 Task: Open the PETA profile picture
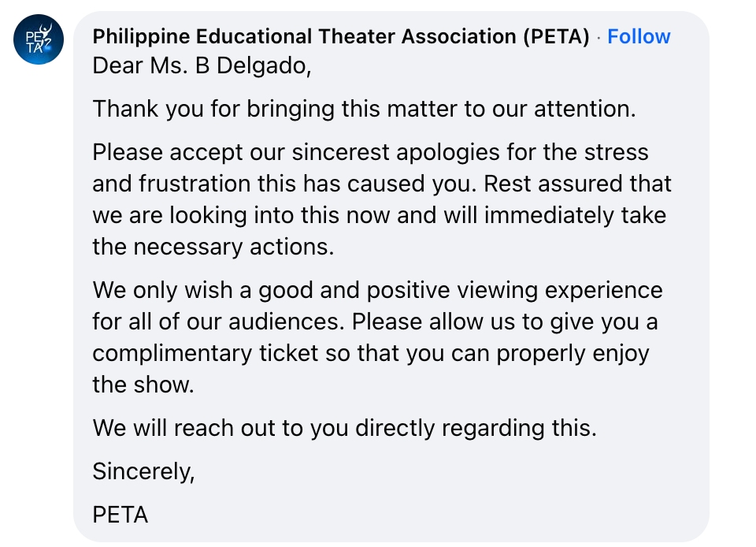coord(39,39)
